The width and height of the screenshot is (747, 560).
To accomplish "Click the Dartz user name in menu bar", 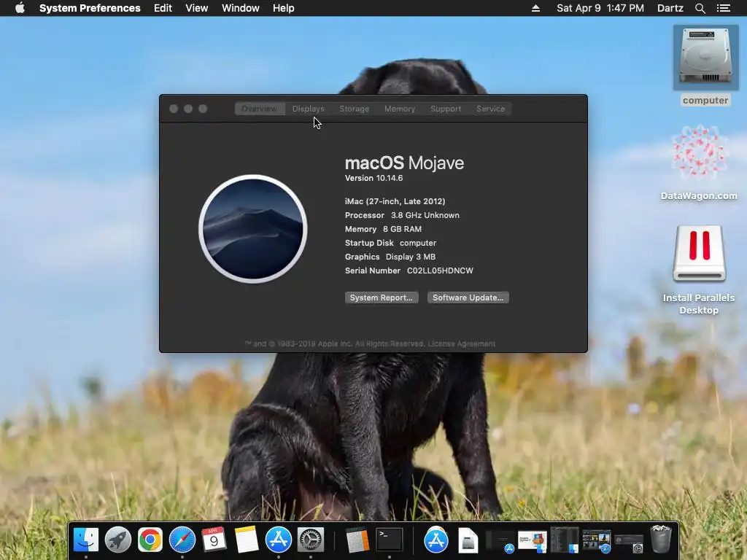I will pyautogui.click(x=670, y=8).
